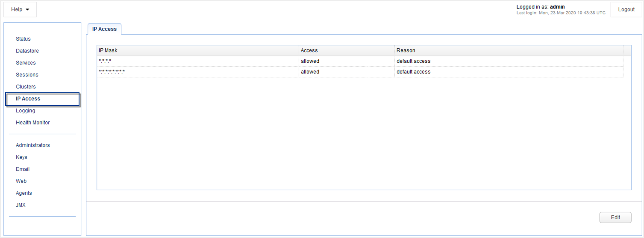This screenshot has width=644, height=238.
Task: Open Logging in the sidebar
Action: (25, 111)
